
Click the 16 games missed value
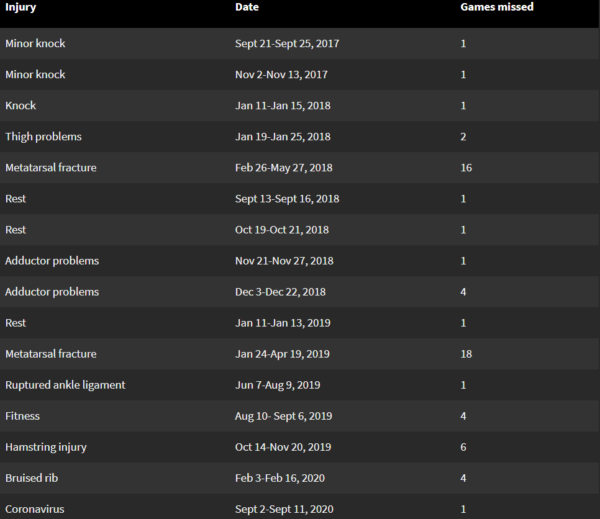[466, 167]
